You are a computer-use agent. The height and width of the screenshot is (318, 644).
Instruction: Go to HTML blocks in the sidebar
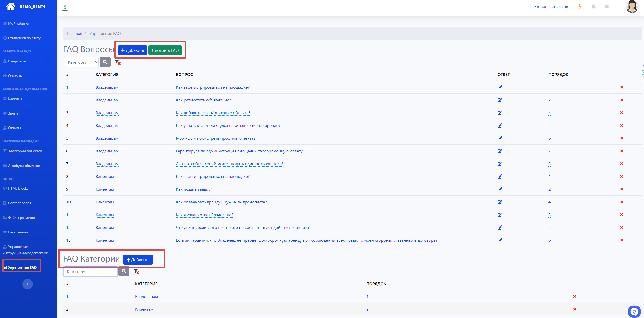[x=18, y=188]
